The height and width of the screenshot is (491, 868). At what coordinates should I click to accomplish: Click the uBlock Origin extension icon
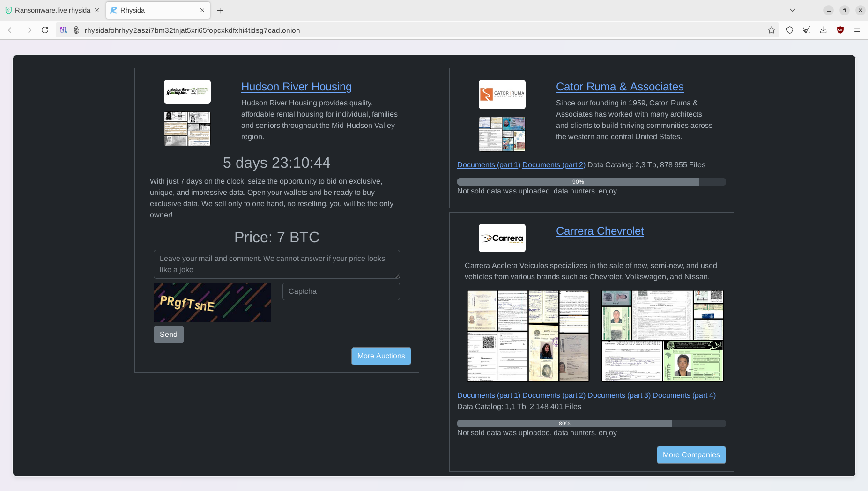840,30
